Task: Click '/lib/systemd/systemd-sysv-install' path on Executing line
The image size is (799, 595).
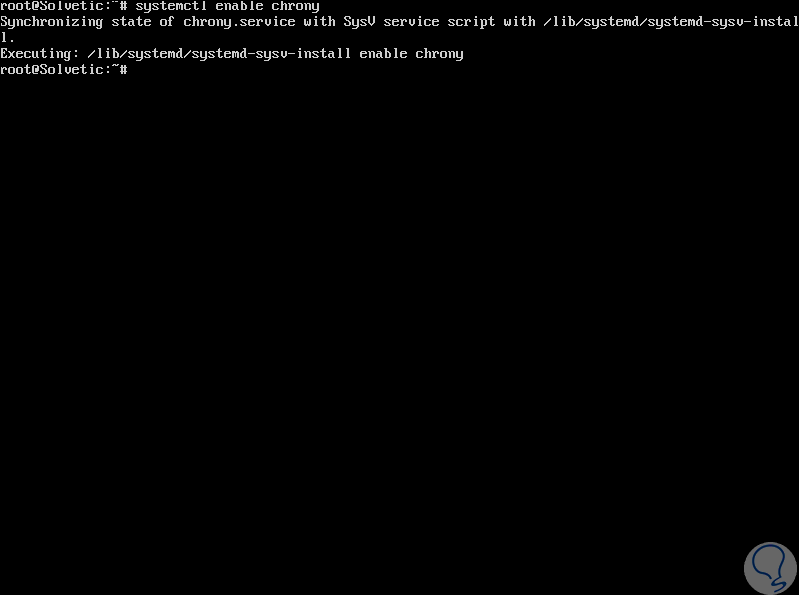Action: pos(220,53)
